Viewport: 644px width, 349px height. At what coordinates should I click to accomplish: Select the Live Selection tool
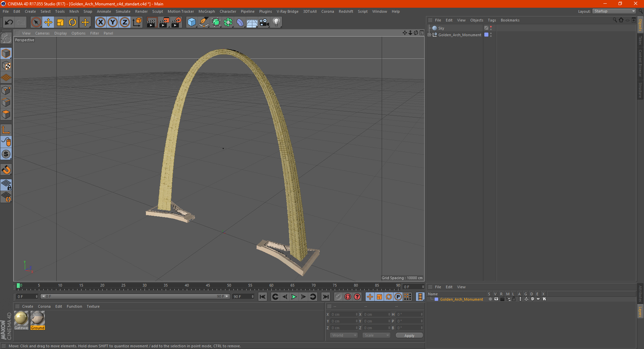(x=36, y=22)
